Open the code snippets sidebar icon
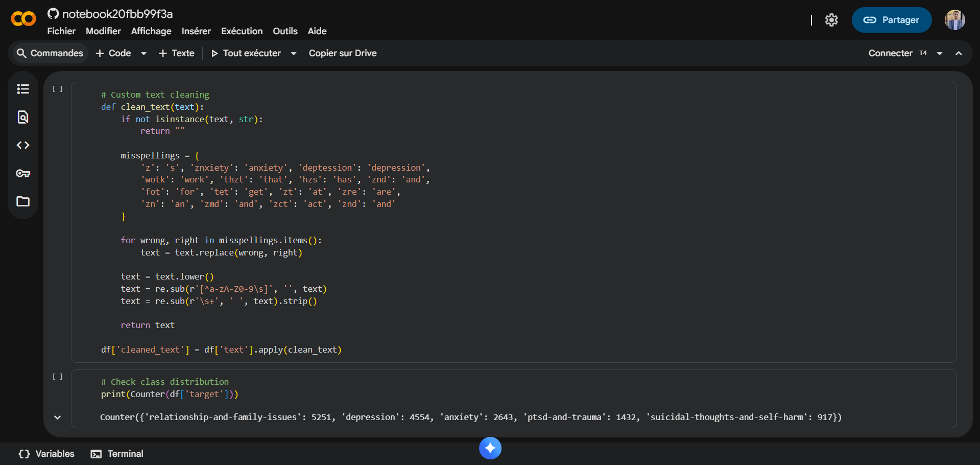Image resolution: width=980 pixels, height=465 pixels. click(23, 145)
